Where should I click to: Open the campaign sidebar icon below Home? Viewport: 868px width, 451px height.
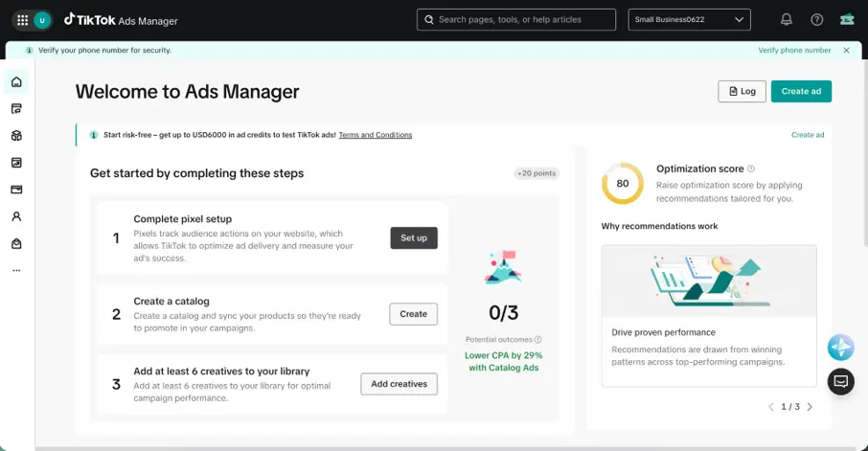click(16, 108)
